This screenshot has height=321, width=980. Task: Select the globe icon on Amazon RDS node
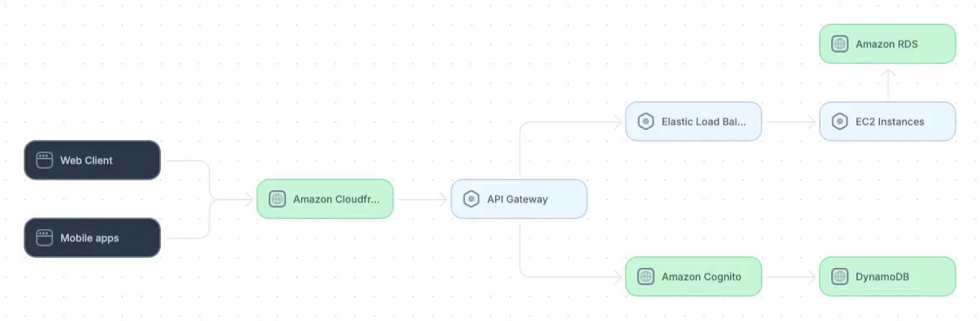pos(840,44)
